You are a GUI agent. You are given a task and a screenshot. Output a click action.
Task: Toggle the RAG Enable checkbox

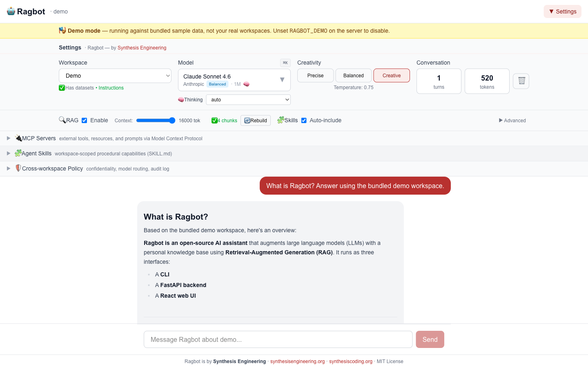[x=84, y=120]
